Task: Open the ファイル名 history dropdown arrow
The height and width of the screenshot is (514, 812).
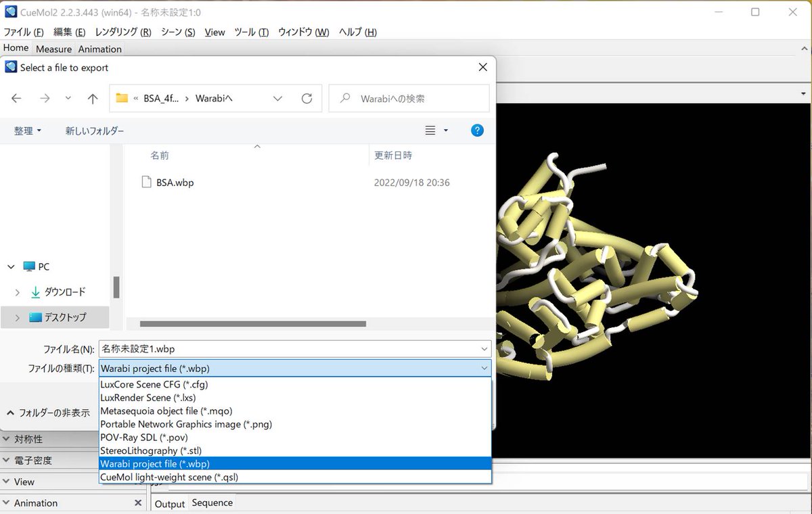Action: pyautogui.click(x=484, y=349)
